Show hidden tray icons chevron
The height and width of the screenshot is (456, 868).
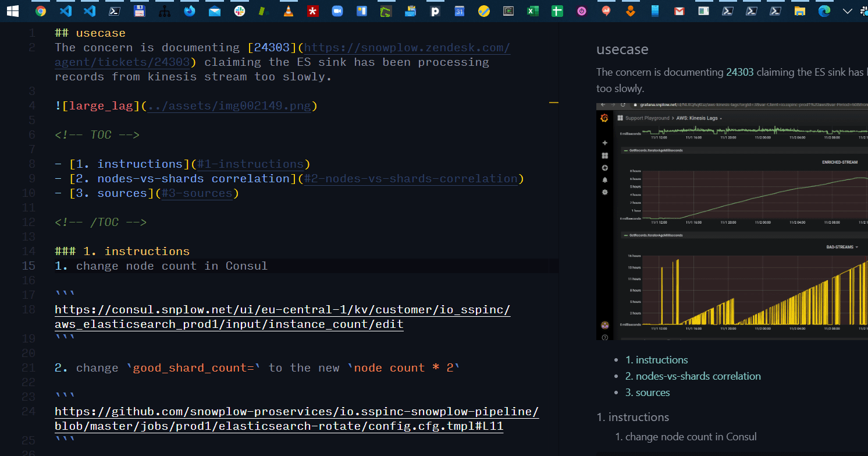(x=848, y=10)
